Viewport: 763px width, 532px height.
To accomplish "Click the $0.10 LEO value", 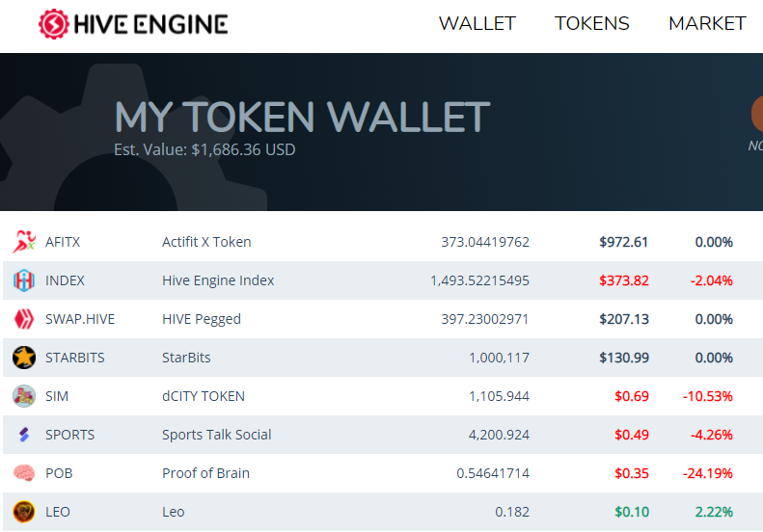I will pos(632,512).
